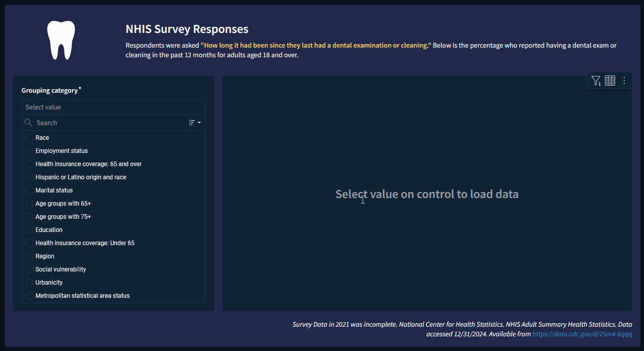Show the data table view
This screenshot has width=644, height=351.
pos(610,81)
